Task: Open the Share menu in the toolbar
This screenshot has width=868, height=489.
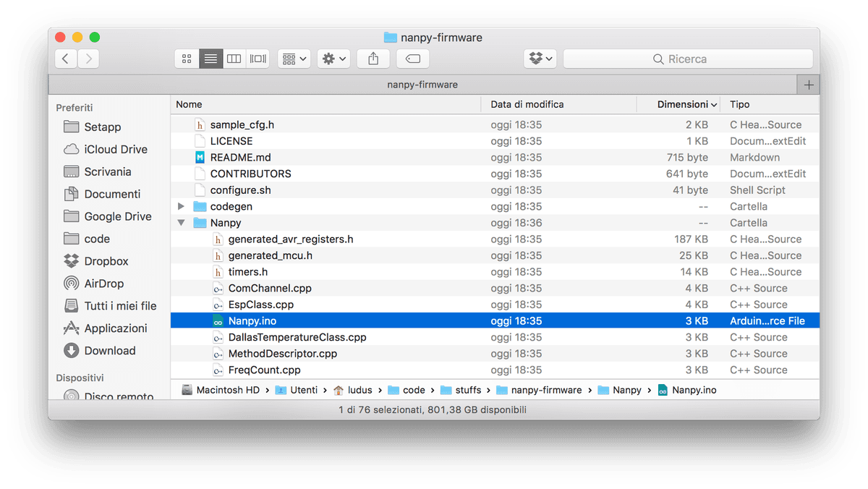Action: (373, 59)
